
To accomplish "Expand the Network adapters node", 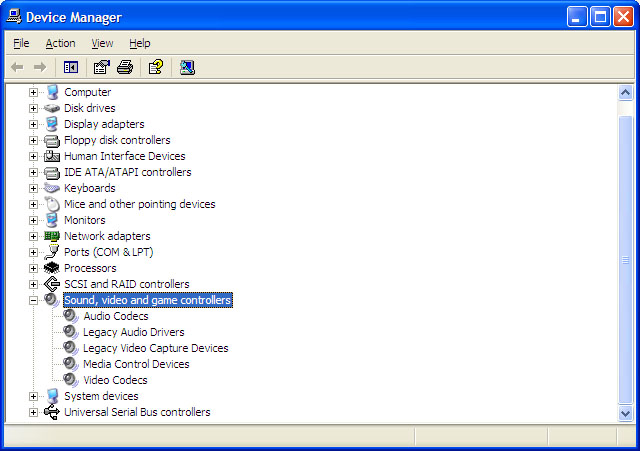I will click(33, 236).
